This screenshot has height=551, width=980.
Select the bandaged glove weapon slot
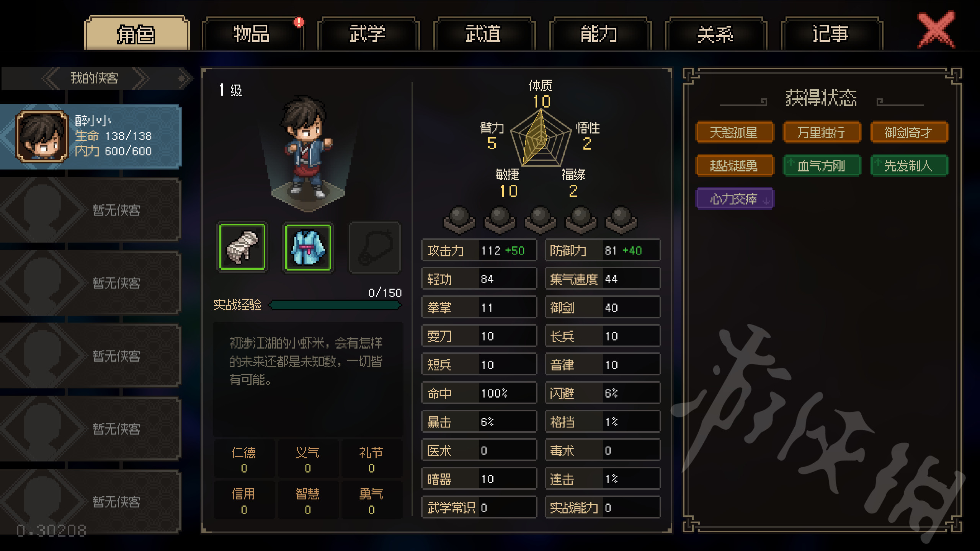[x=242, y=247]
